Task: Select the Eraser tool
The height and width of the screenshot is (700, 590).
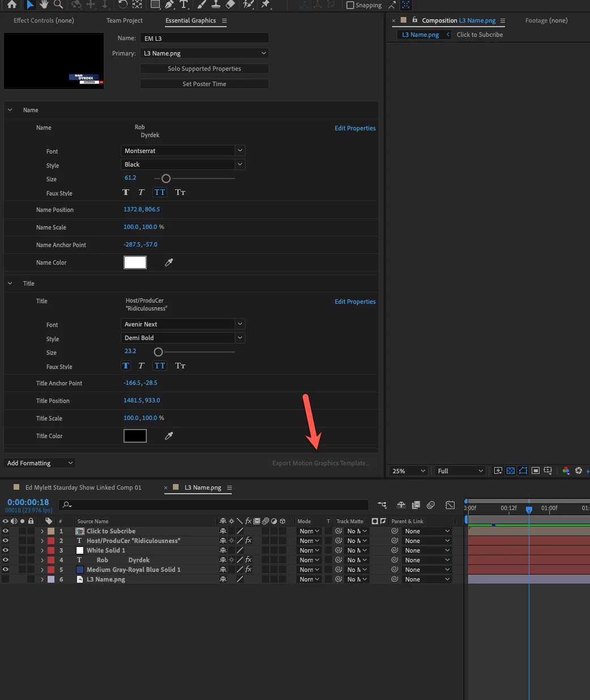Action: coord(230,5)
